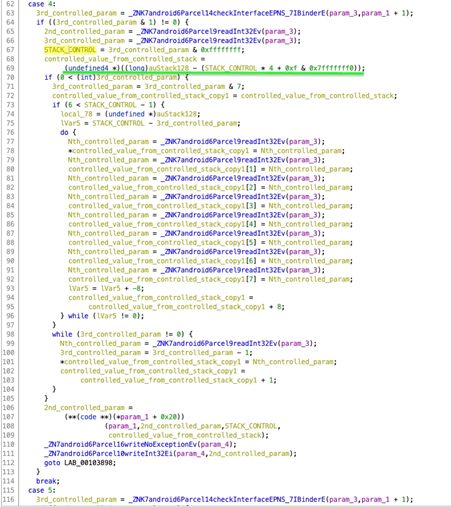Click the highlighted STACK_CONTROL variable on line 67
The width and height of the screenshot is (451, 507).
[x=70, y=50]
